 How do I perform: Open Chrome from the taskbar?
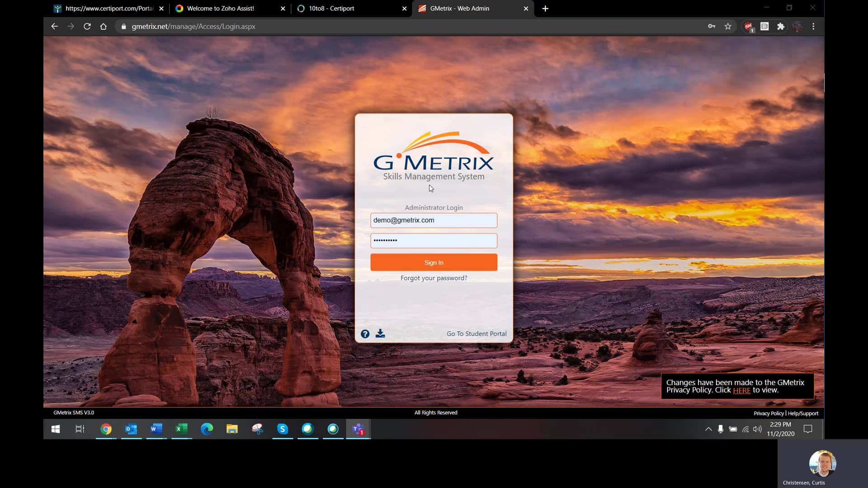(106, 429)
